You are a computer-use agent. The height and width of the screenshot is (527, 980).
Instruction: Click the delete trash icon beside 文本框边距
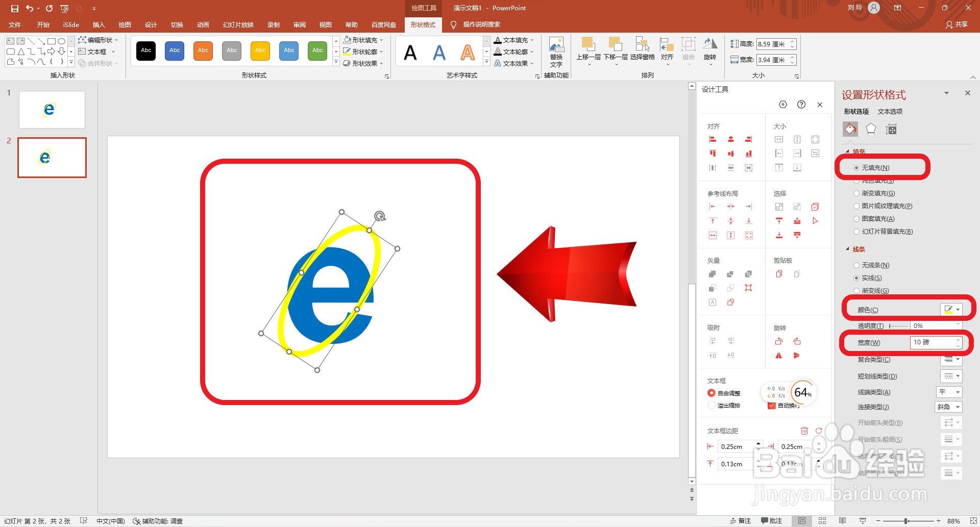[x=804, y=431]
